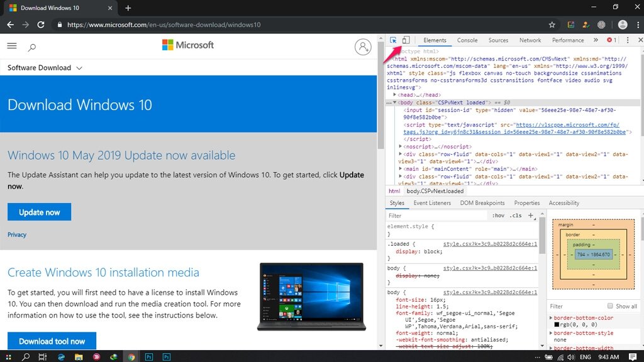Open File Explorer from taskbar
Image resolution: width=644 pixels, height=362 pixels.
point(79,357)
